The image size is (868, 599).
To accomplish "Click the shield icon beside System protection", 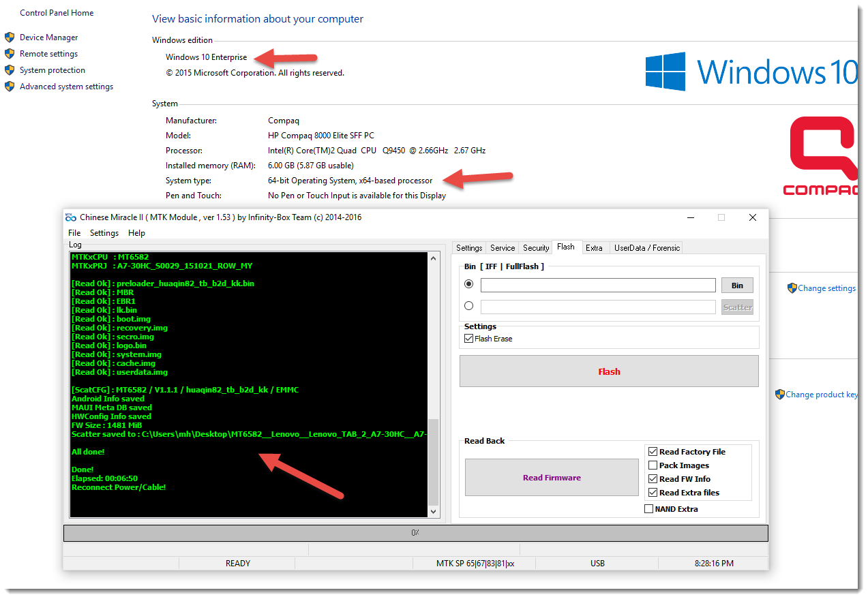I will 10,70.
